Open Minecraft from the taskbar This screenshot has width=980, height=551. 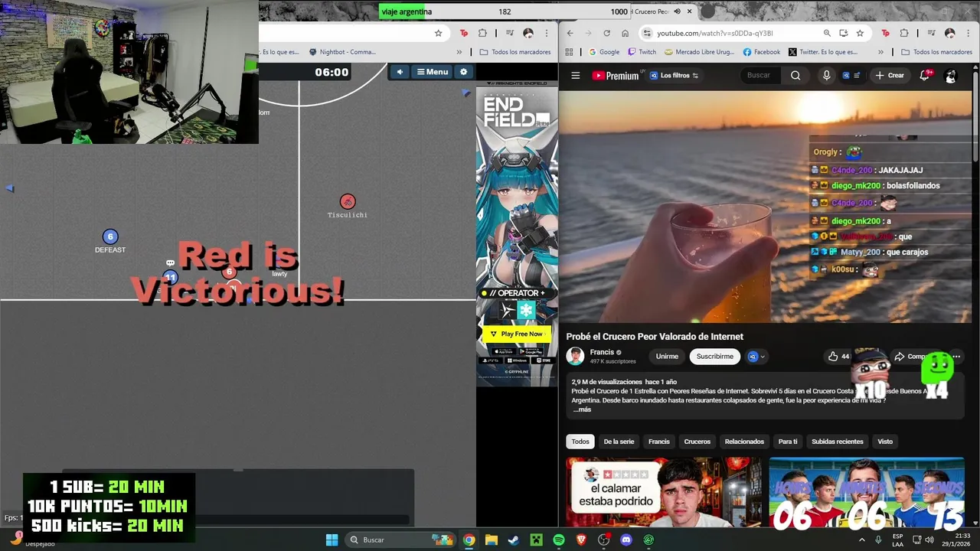(536, 540)
